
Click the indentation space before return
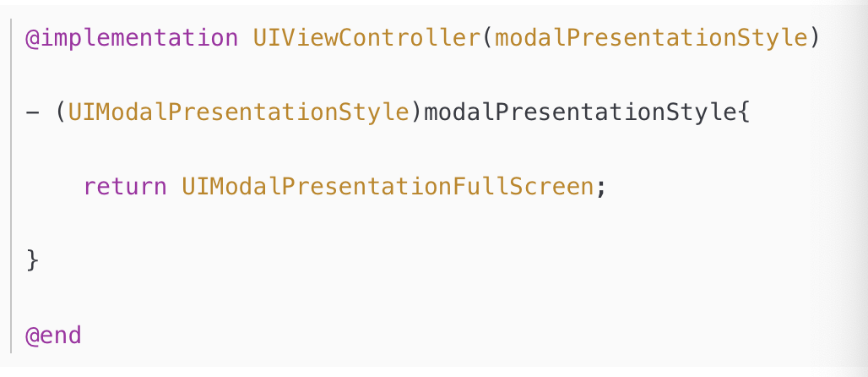(54, 186)
